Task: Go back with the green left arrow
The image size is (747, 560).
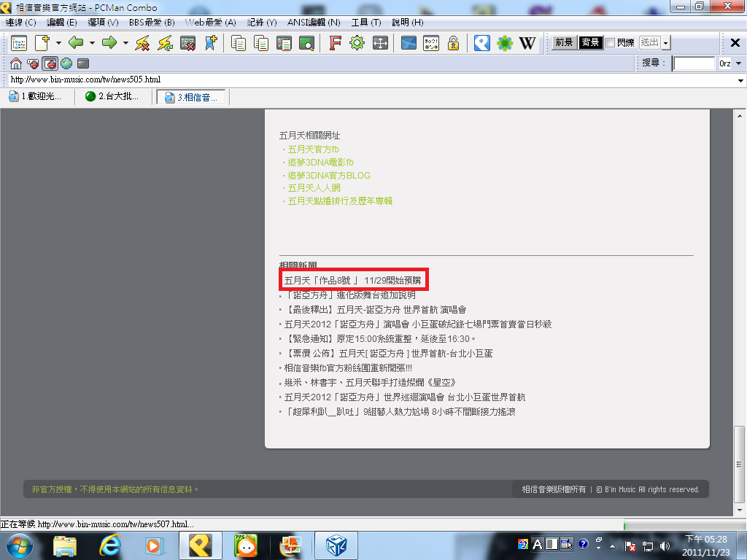Action: pos(76,43)
